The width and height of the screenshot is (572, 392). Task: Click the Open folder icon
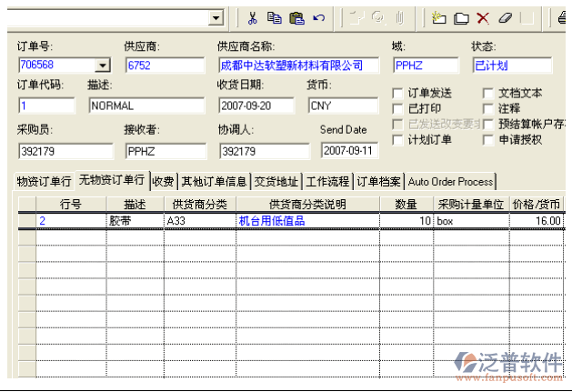[x=461, y=17]
